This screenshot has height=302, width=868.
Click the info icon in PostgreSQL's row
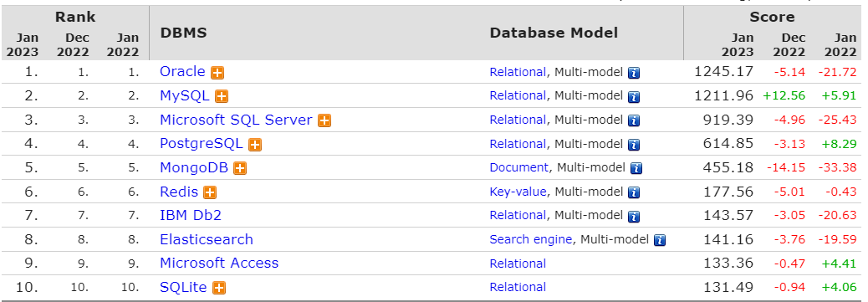pos(634,145)
